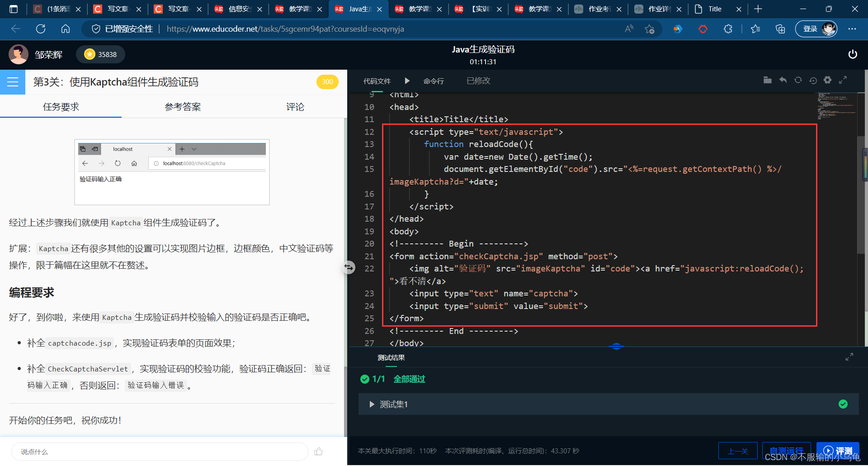Open browser settings and more menu
The width and height of the screenshot is (868, 466).
tap(852, 29)
